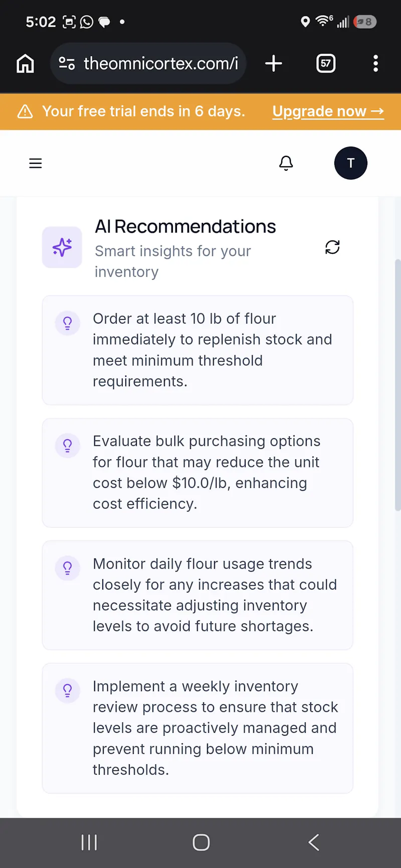Select the 'Monitor daily flour usage trends' card
This screenshot has width=401, height=868.
(197, 595)
